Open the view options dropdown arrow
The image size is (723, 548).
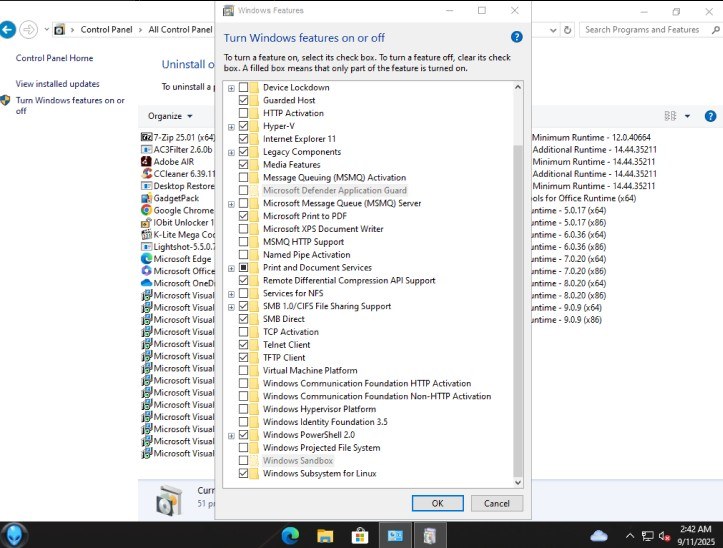click(x=687, y=116)
